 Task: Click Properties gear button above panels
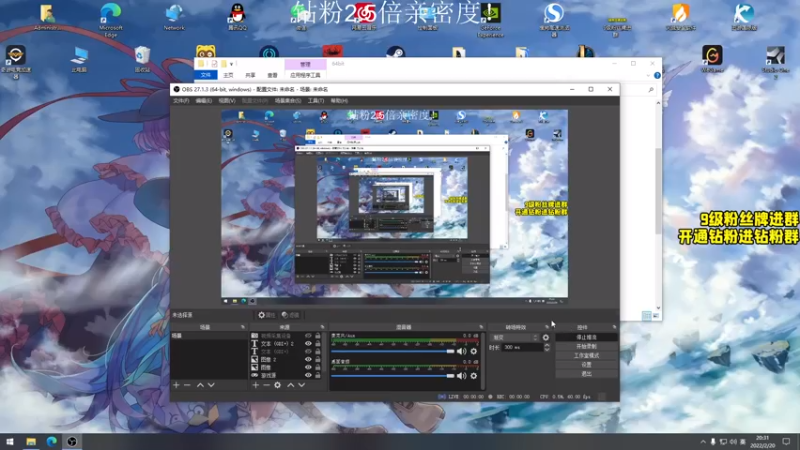click(x=266, y=315)
